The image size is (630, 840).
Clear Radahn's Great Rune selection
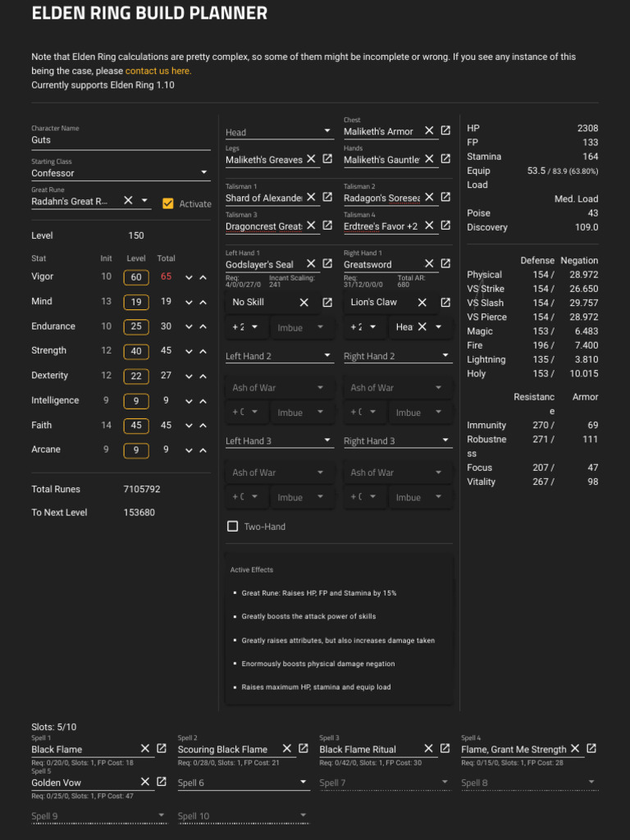click(x=128, y=200)
